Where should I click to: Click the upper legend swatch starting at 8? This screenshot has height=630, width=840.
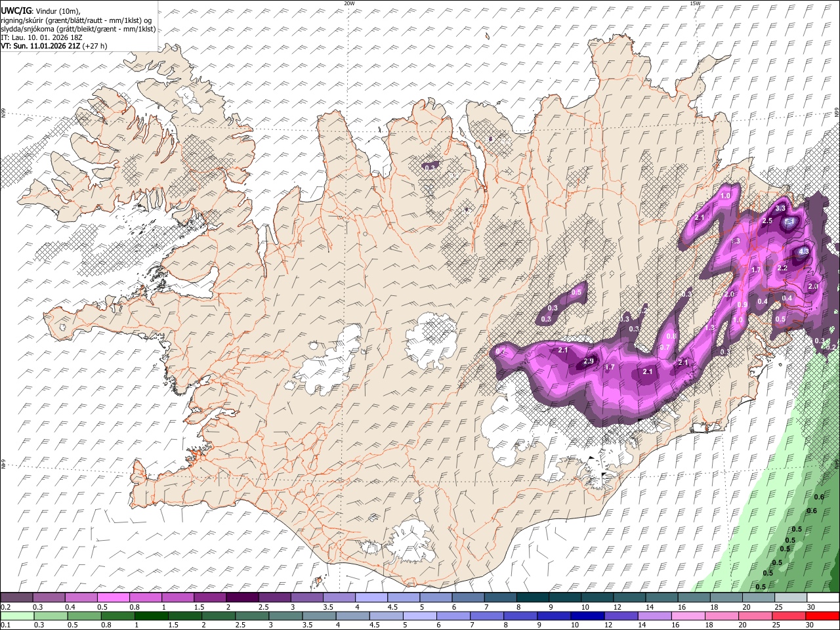coord(532,598)
